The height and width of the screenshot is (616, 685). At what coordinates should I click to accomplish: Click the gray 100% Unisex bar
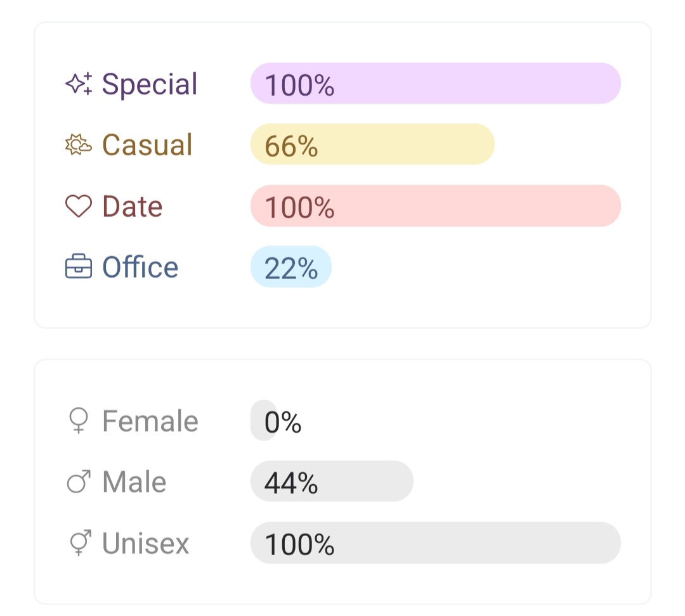[435, 543]
